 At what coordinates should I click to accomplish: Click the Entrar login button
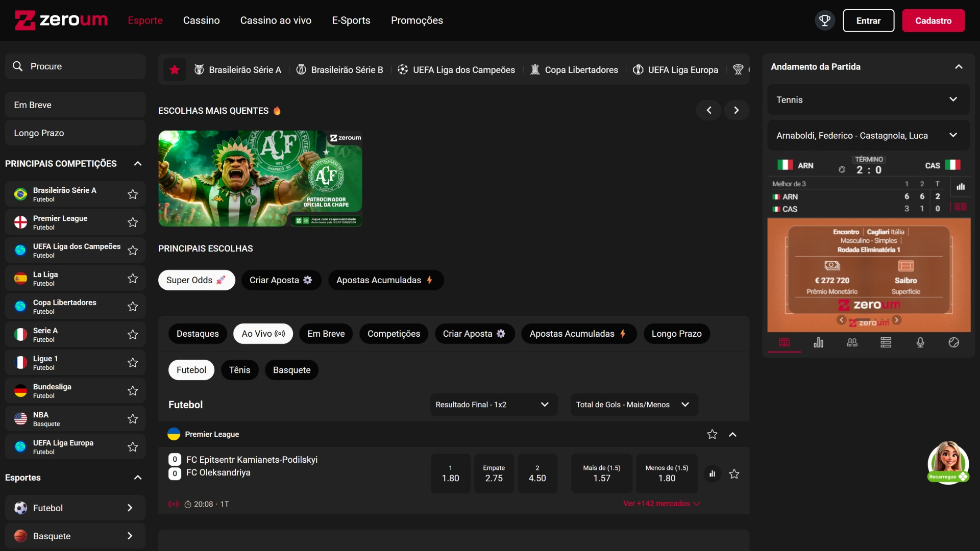tap(868, 20)
